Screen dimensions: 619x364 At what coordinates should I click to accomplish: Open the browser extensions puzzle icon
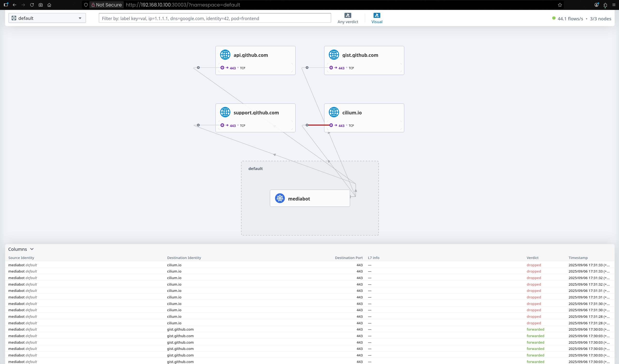[x=605, y=5]
